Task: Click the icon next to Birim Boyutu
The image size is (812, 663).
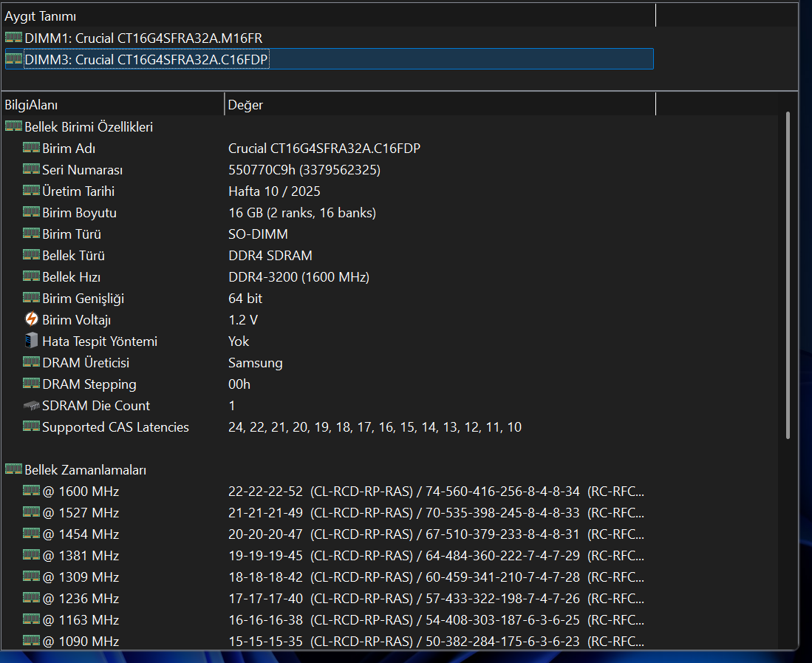Action: [x=31, y=212]
